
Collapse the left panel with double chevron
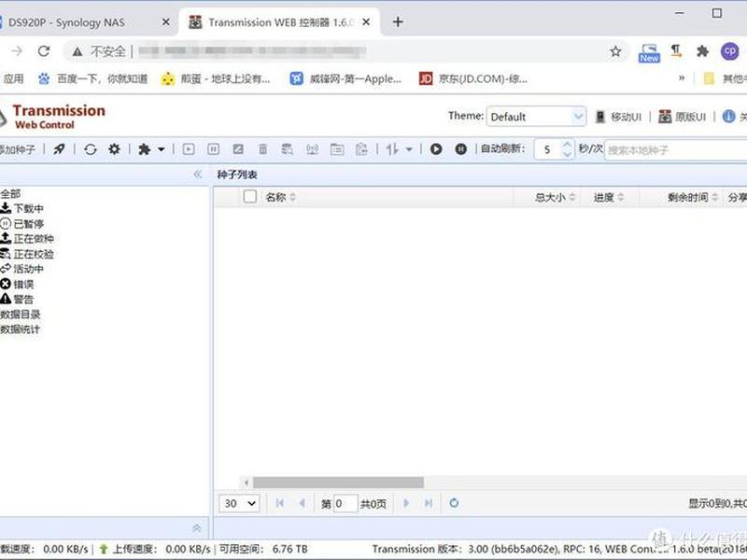[198, 175]
